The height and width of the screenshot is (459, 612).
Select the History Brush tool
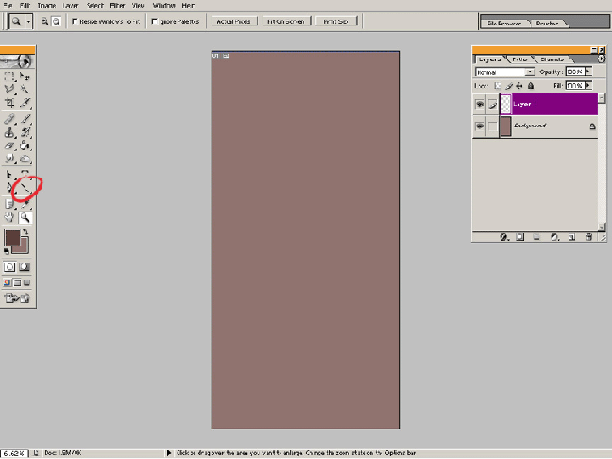pyautogui.click(x=25, y=133)
